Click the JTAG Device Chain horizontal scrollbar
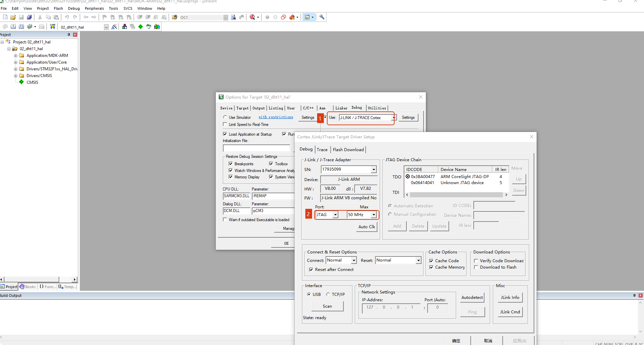The height and width of the screenshot is (345, 644). (x=456, y=195)
